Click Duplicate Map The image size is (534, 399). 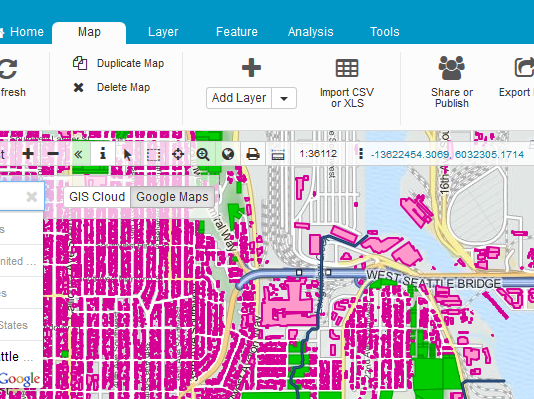click(119, 63)
